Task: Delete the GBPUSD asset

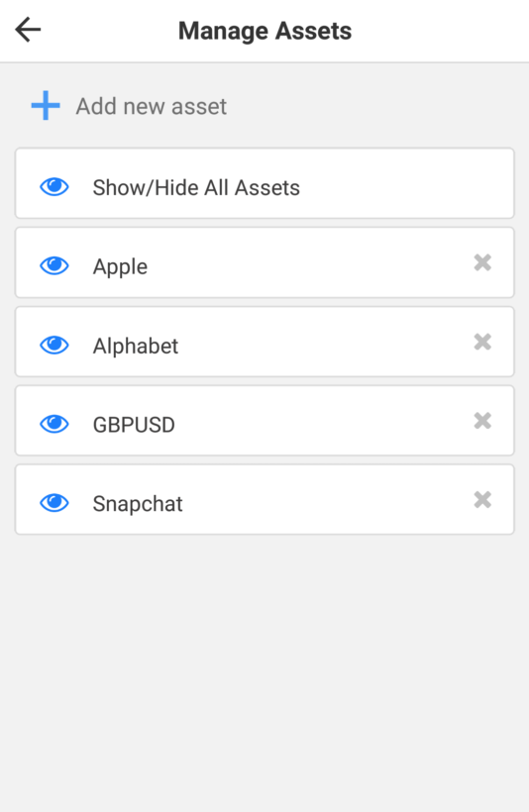Action: coord(482,421)
